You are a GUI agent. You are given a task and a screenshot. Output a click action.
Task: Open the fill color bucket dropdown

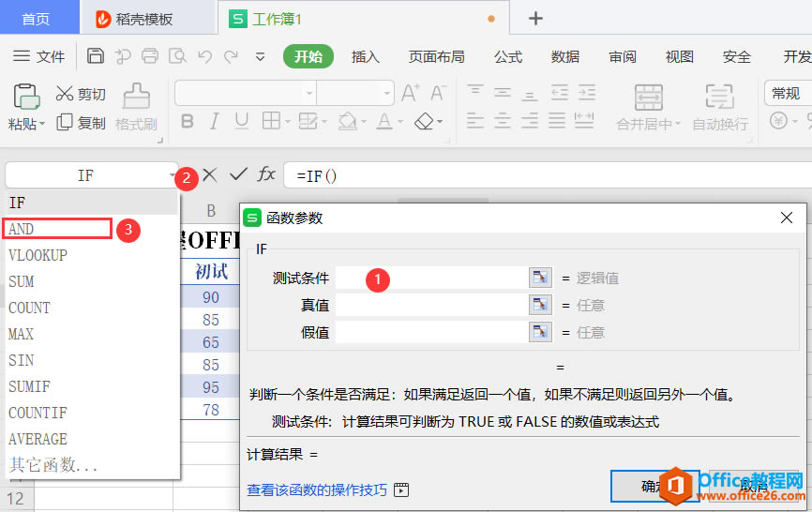(x=363, y=122)
